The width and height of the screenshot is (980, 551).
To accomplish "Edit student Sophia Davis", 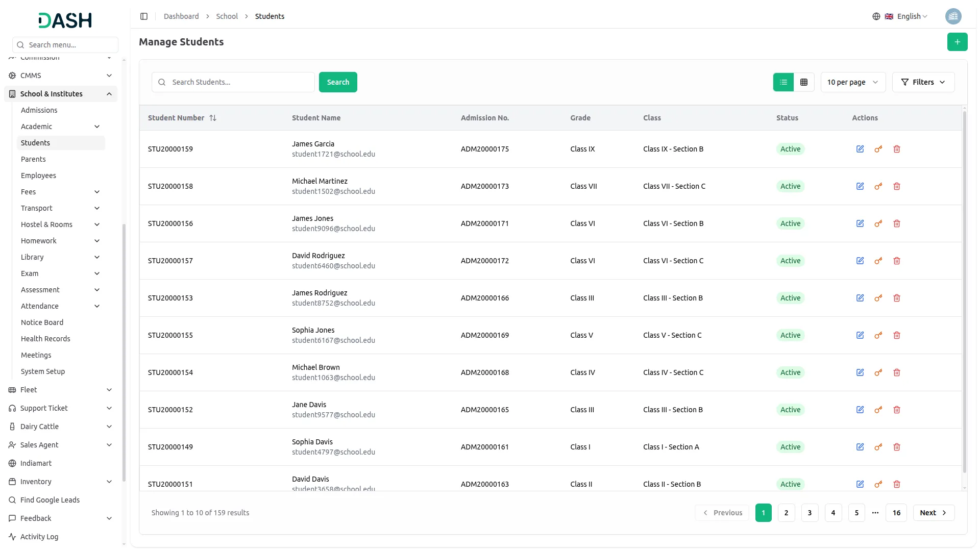I will tap(860, 447).
